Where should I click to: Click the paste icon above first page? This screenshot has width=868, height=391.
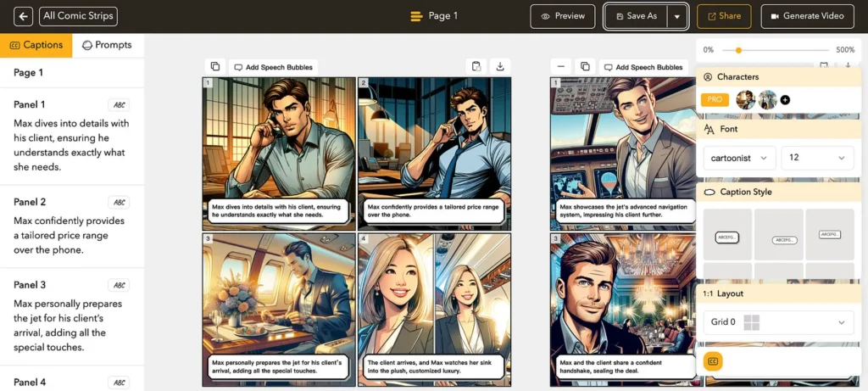click(x=477, y=67)
